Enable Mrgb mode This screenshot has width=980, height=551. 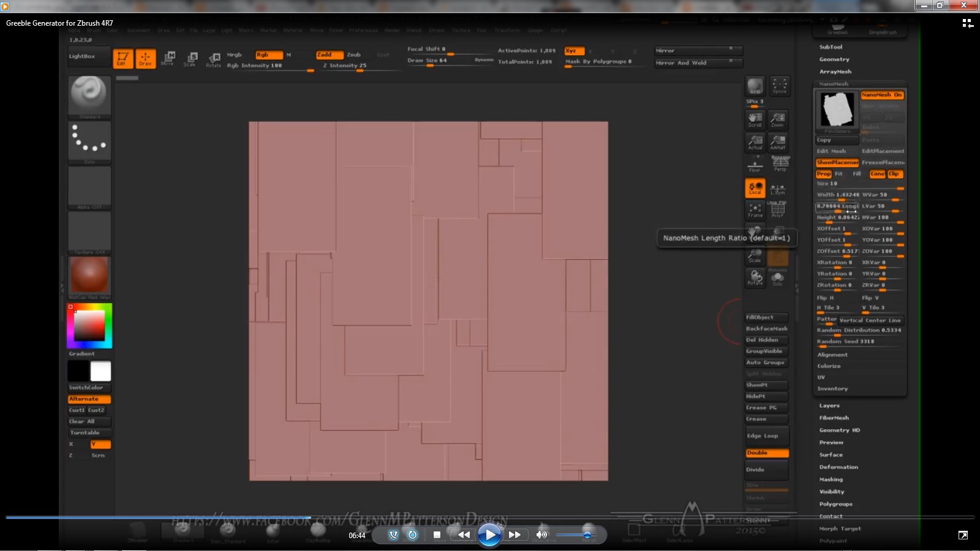point(235,54)
